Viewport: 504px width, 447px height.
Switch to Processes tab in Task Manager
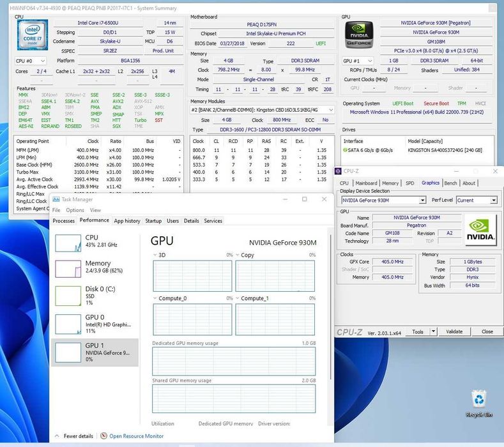pyautogui.click(x=64, y=221)
